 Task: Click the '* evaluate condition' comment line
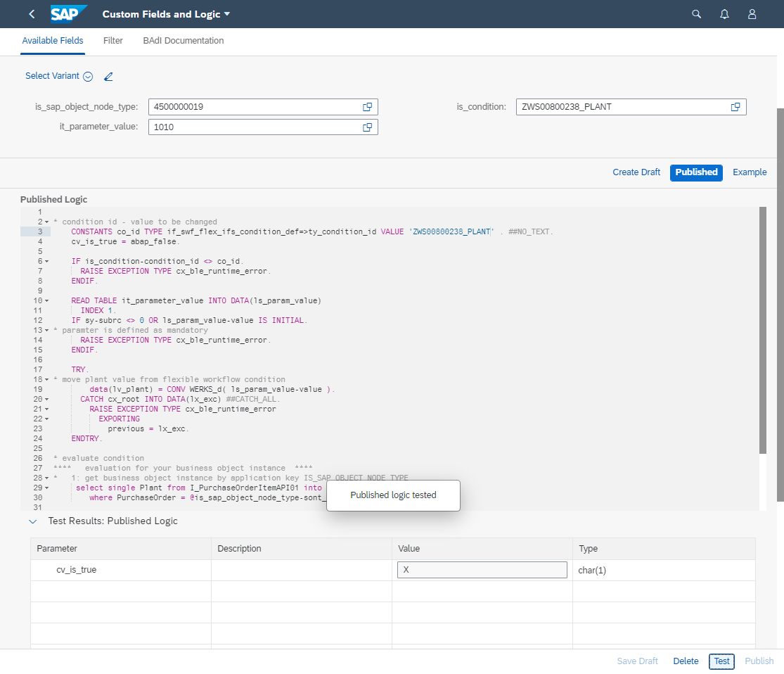(x=98, y=458)
